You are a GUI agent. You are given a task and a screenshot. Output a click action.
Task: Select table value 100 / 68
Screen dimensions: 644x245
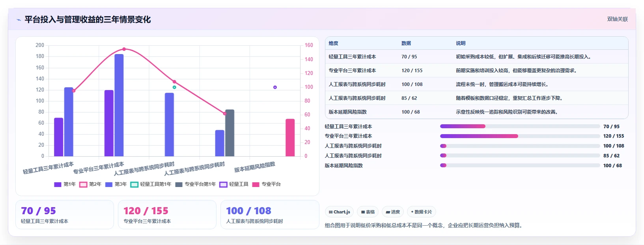click(x=411, y=112)
